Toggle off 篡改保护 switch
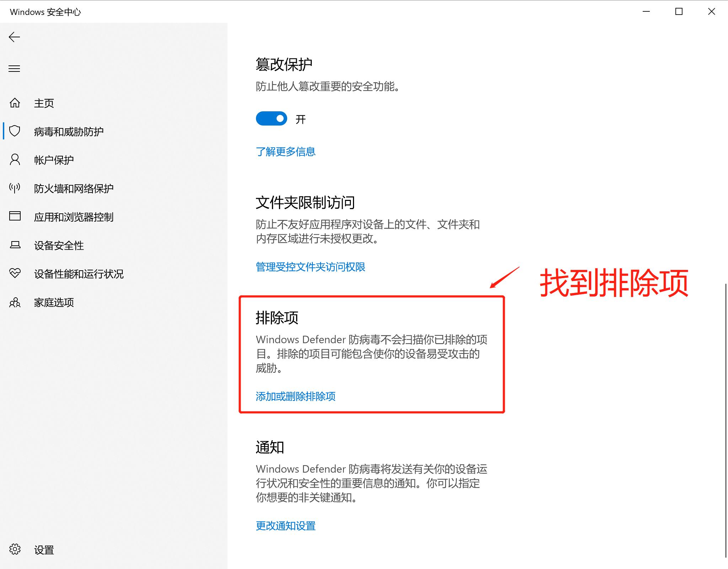Viewport: 728px width, 569px height. [x=271, y=119]
